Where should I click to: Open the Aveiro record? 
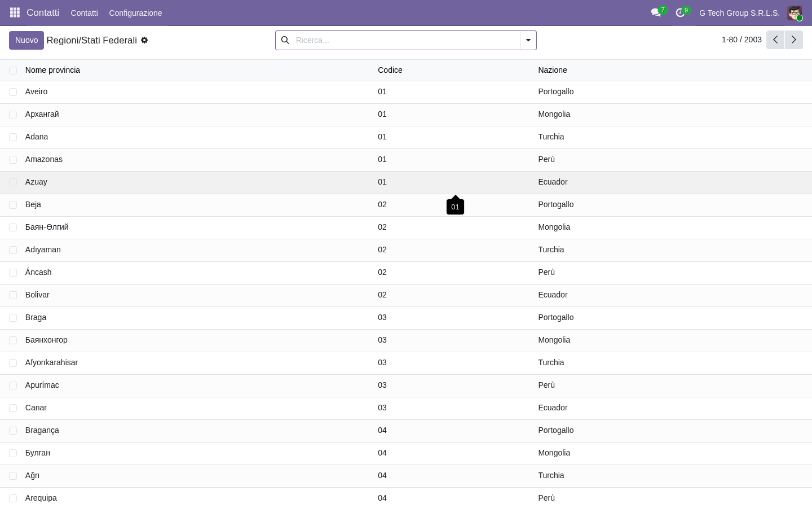click(36, 91)
